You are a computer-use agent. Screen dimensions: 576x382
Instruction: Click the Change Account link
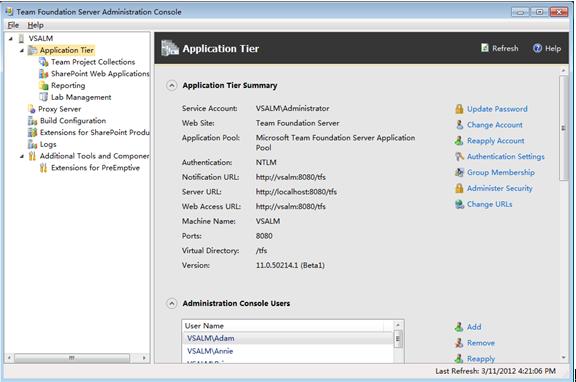click(x=494, y=125)
